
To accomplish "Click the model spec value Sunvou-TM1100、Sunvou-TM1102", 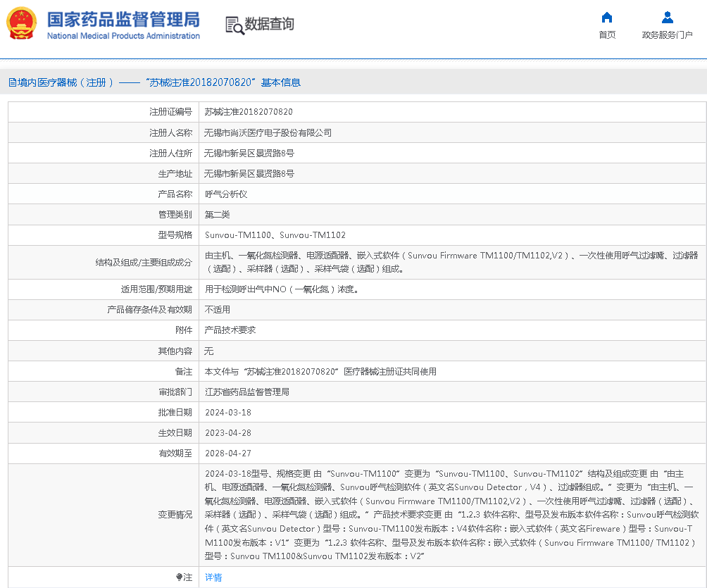I will (x=275, y=235).
